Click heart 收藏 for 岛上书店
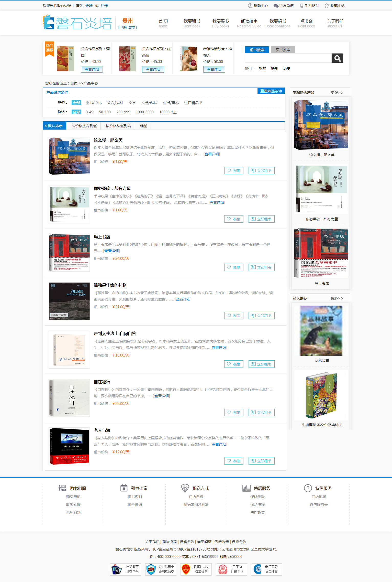This screenshot has height=582, width=392. [x=233, y=267]
